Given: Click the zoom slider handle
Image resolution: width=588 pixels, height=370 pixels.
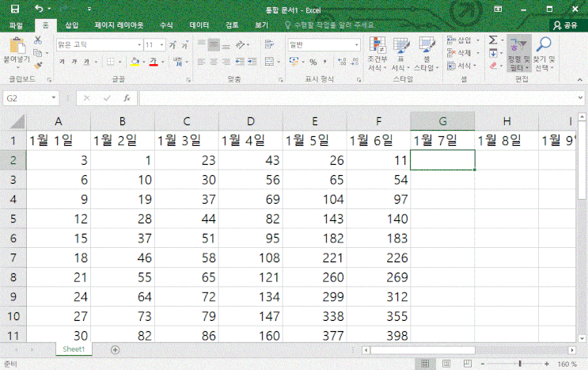Looking at the screenshot, I should tap(520, 363).
